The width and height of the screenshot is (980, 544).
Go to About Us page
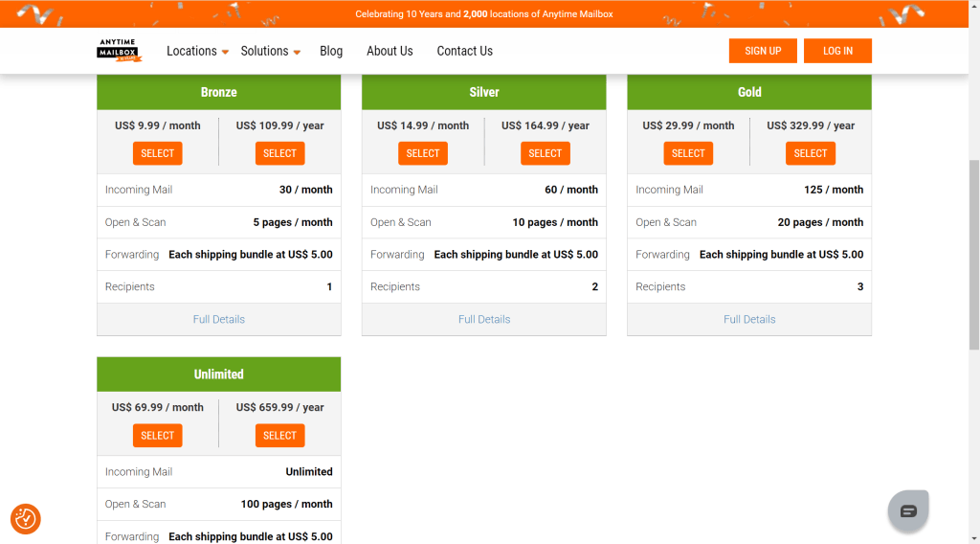390,52
